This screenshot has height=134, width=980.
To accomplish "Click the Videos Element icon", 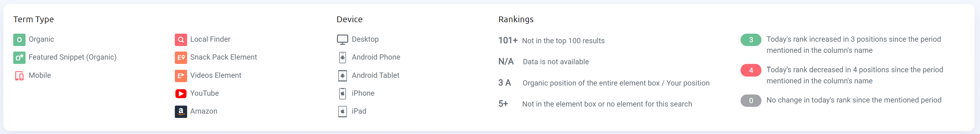I will 181,76.
